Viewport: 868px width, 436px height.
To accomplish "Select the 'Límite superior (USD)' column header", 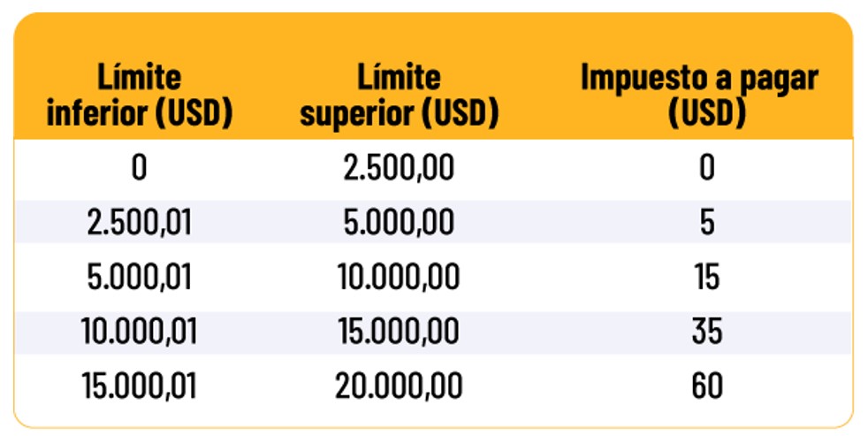I will pos(399,96).
